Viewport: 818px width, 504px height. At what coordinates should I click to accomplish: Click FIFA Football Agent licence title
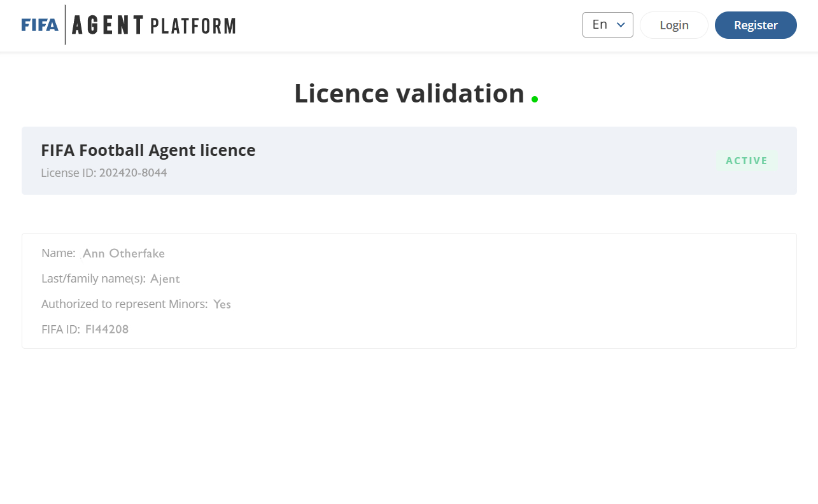pyautogui.click(x=148, y=150)
